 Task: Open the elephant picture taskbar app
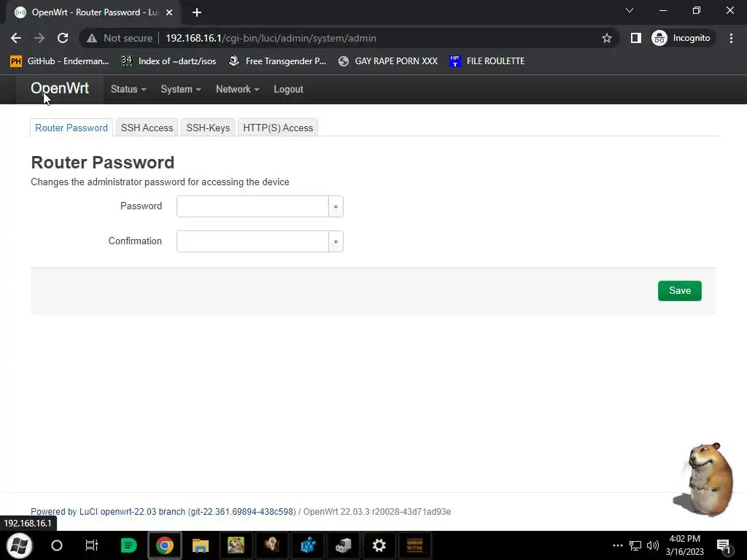[272, 545]
